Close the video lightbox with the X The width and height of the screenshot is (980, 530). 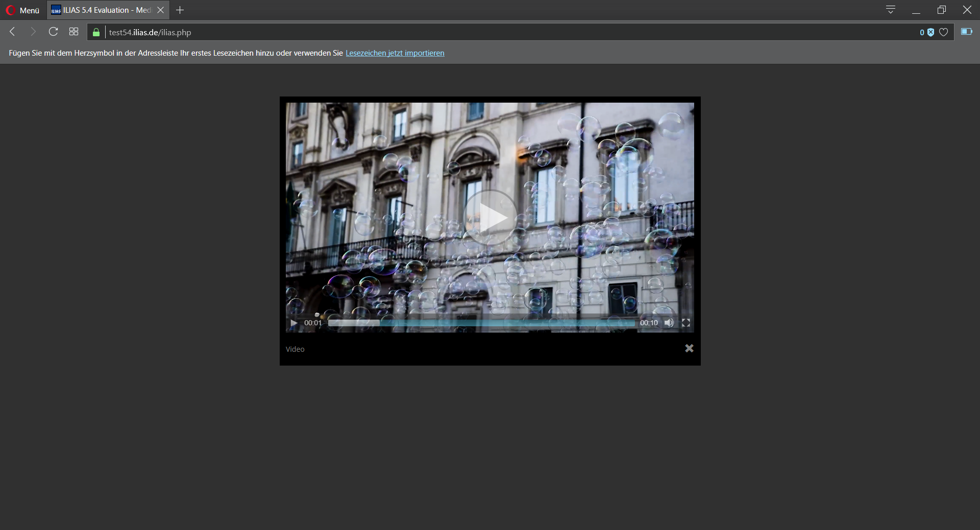coord(689,348)
